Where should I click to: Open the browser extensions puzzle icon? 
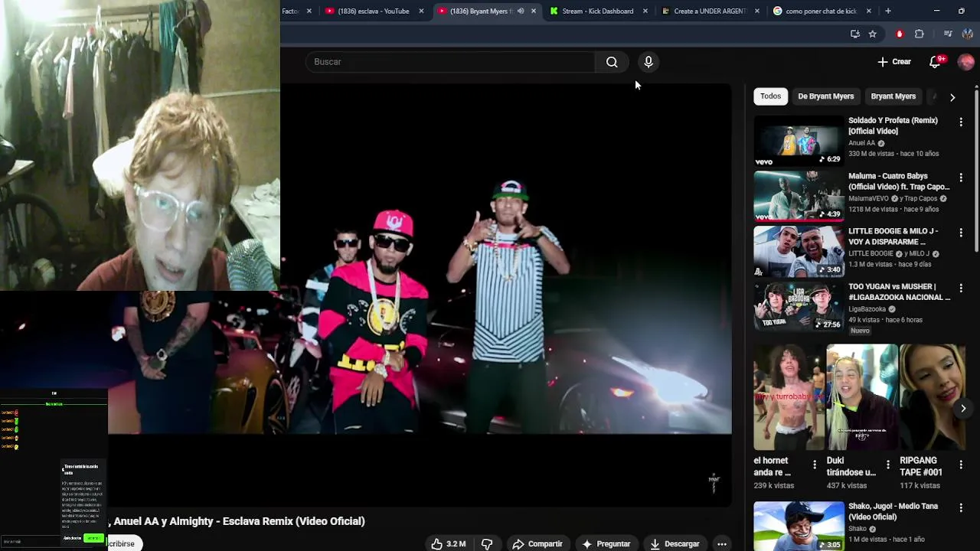[x=919, y=34]
